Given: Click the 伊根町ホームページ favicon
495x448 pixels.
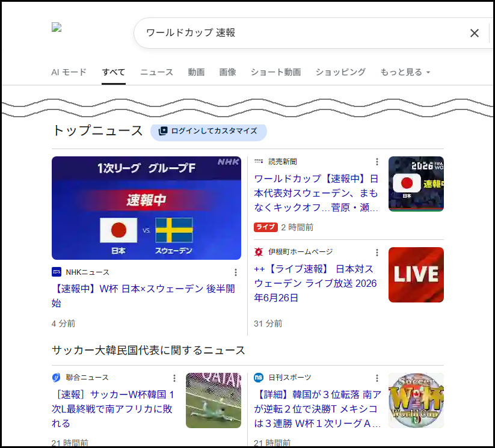Looking at the screenshot, I should pos(259,252).
